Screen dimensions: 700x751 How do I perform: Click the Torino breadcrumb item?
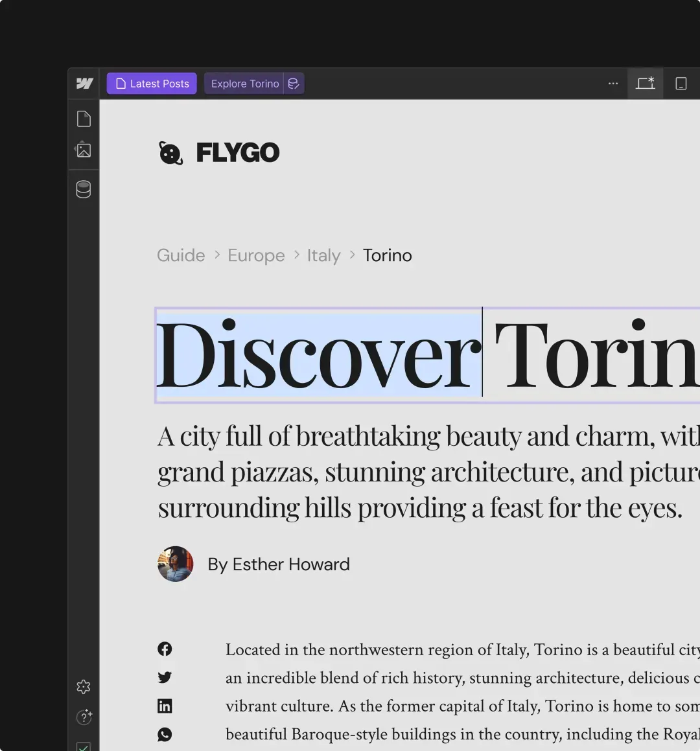pyautogui.click(x=387, y=255)
